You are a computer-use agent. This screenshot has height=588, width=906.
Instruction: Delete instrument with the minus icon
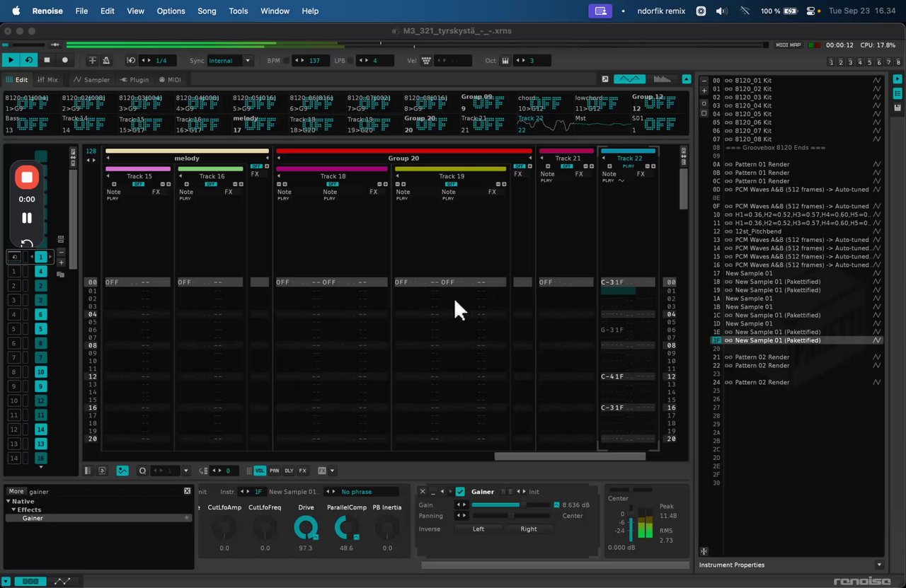(704, 81)
